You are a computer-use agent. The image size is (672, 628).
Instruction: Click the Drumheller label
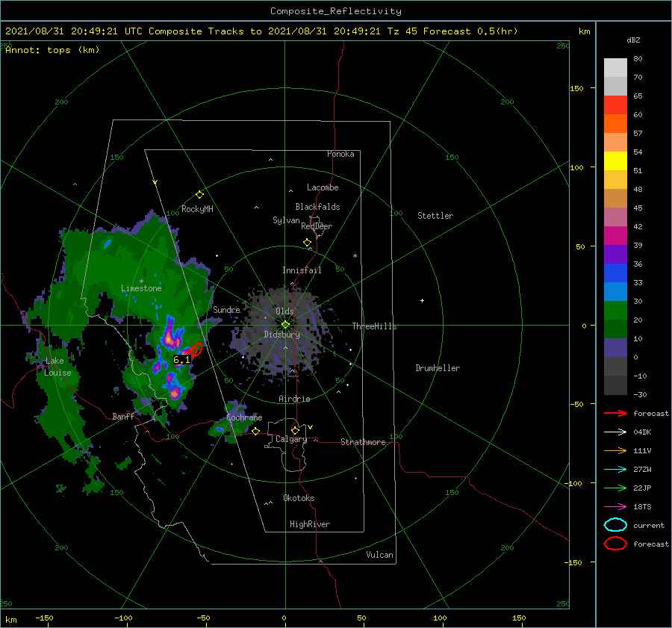[x=438, y=368]
